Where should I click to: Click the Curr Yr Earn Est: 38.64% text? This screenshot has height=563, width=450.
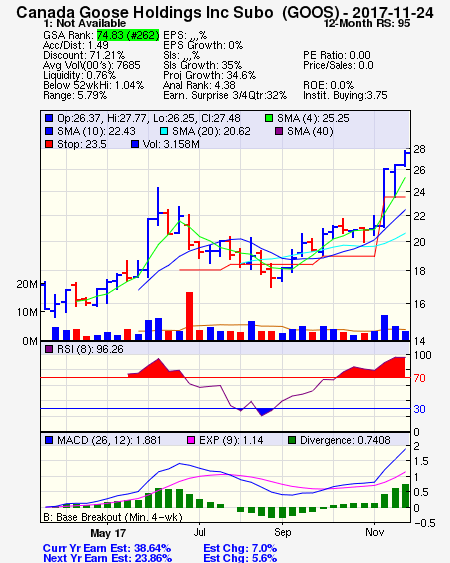pos(107,548)
